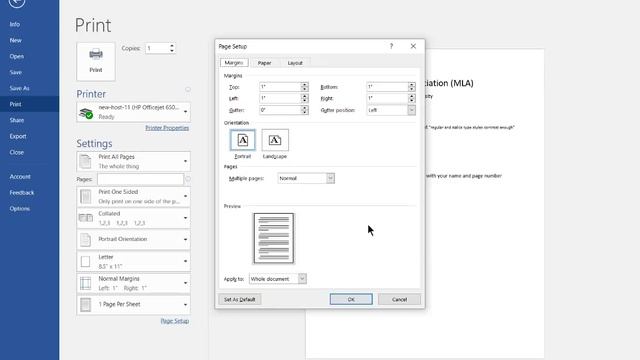Switch to the Margins tab

pyautogui.click(x=234, y=63)
